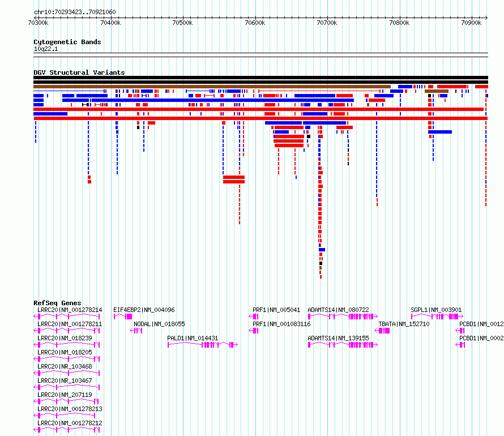This screenshot has width=504, height=436.
Task: Click the magenta EIF4EBP2 gene model glyph
Action: tap(123, 317)
